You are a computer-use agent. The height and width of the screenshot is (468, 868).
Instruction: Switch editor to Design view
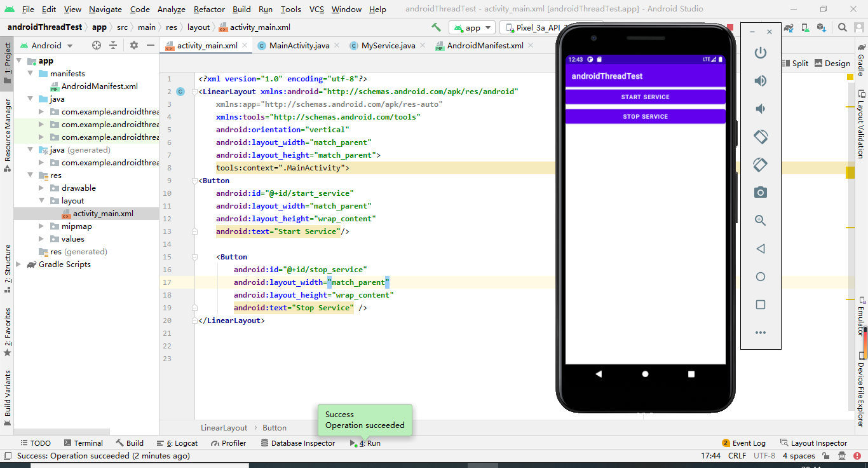tap(832, 63)
